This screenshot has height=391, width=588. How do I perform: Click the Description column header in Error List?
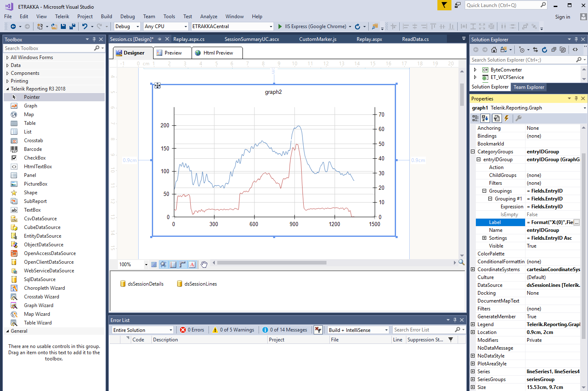(x=209, y=340)
